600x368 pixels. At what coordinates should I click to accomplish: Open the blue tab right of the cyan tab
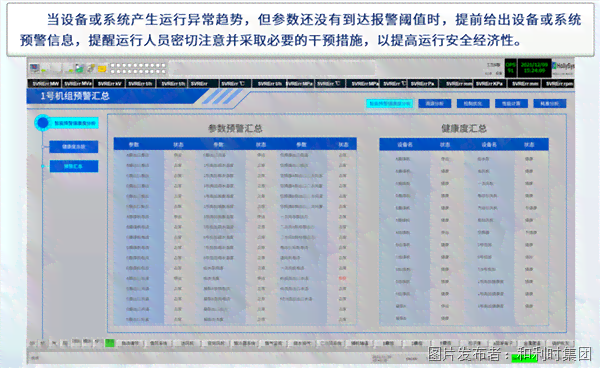coord(435,104)
